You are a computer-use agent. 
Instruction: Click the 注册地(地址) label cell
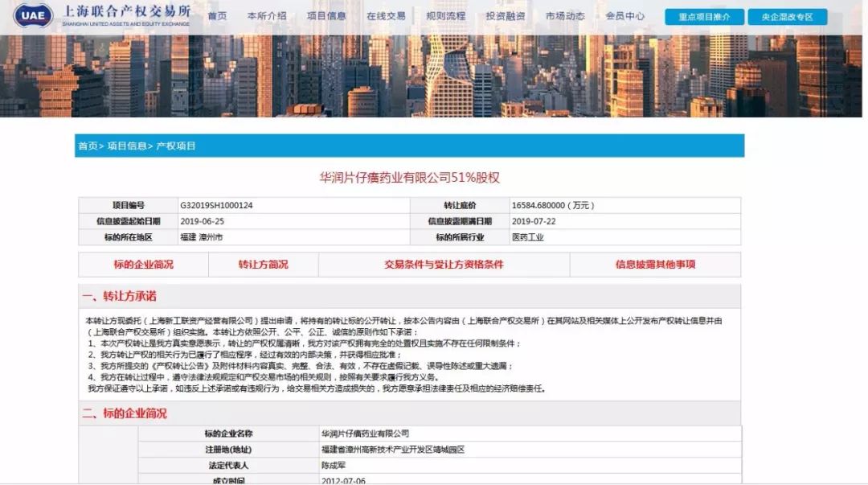point(228,450)
